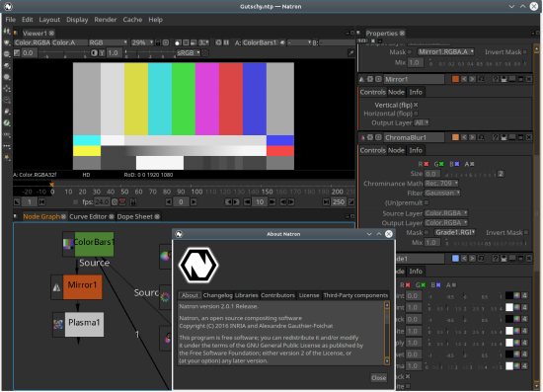The image size is (543, 392).
Task: Open help for Mirror1 node
Action: tap(496, 79)
